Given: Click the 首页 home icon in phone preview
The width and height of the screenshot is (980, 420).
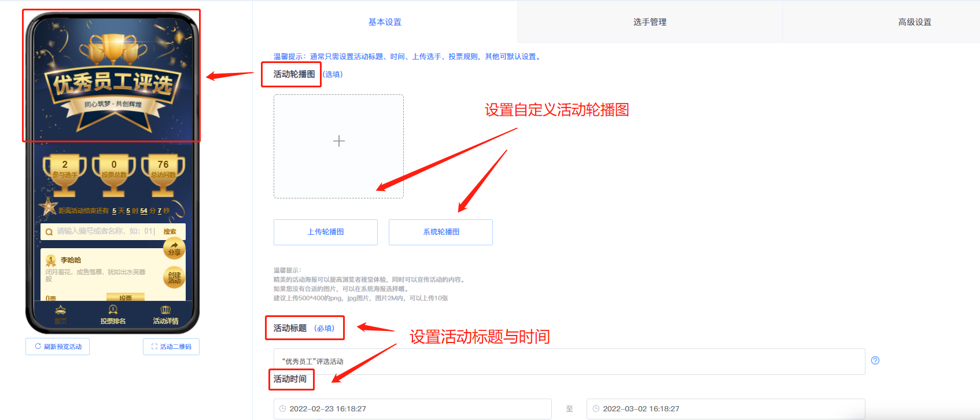Looking at the screenshot, I should (61, 311).
